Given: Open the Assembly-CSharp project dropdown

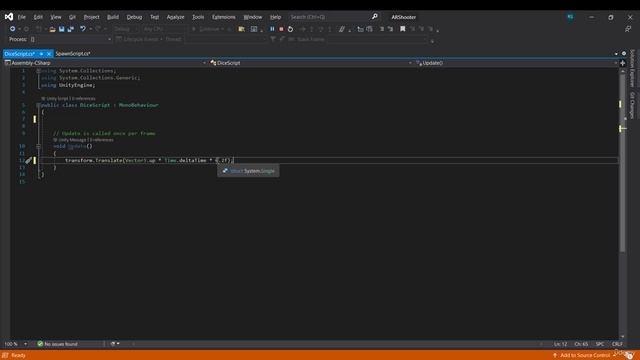Looking at the screenshot, I should tap(105, 63).
